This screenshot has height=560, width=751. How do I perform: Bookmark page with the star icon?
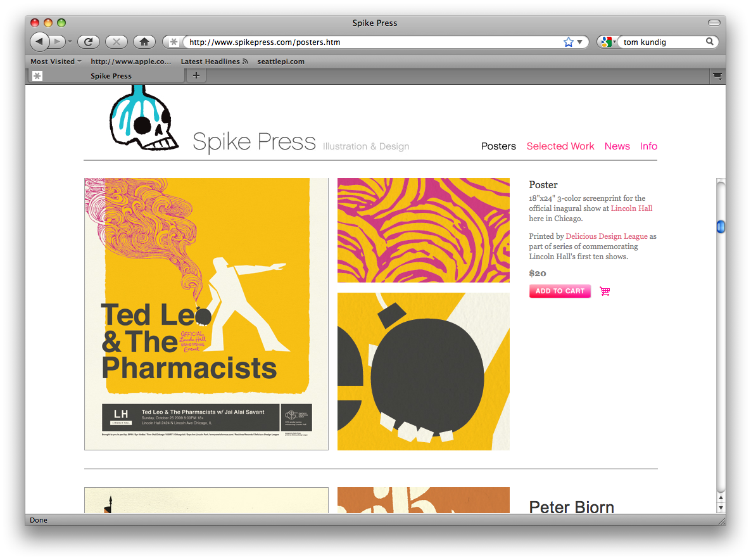569,42
